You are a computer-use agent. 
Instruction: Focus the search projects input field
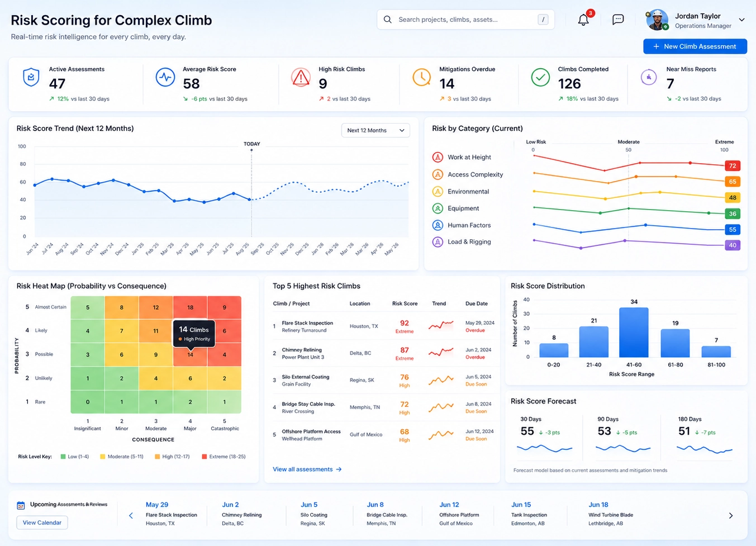(x=465, y=20)
